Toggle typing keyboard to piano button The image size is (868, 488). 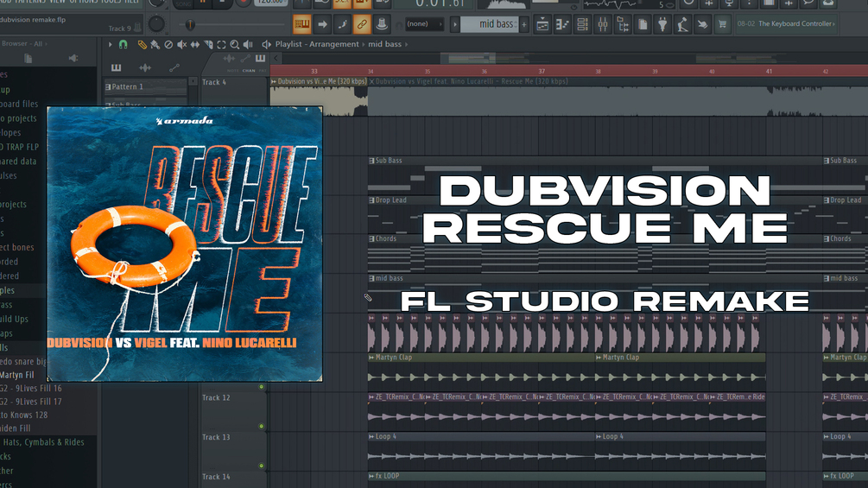point(301,24)
